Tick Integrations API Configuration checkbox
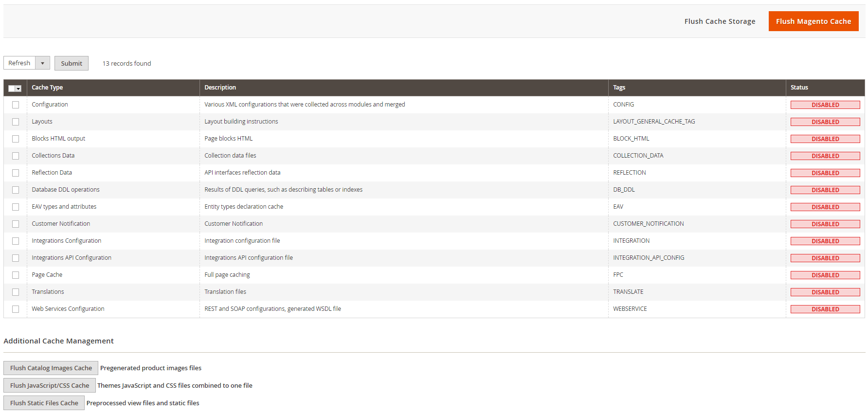The width and height of the screenshot is (868, 414). (x=16, y=258)
